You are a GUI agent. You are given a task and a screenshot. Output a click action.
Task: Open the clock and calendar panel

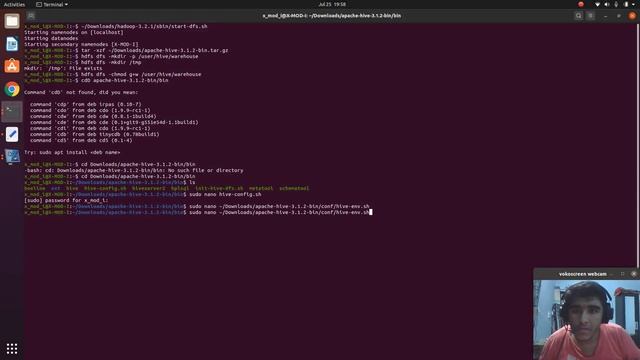point(332,4)
